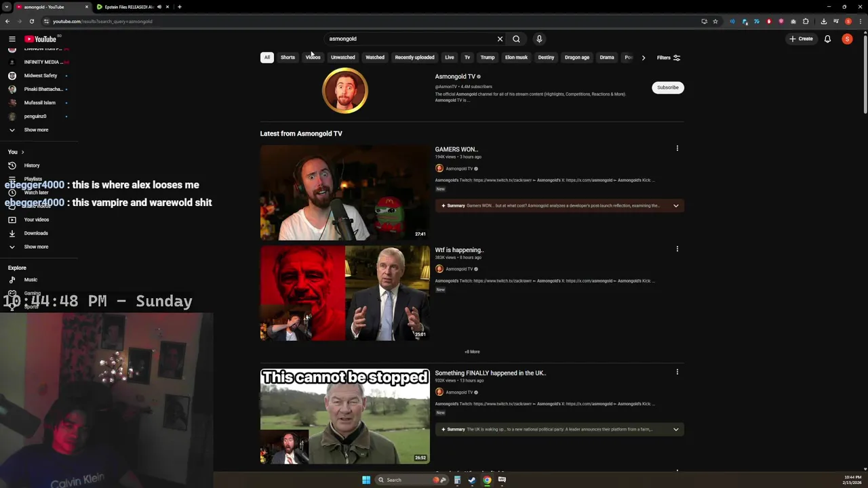
Task: Open more options for GAMERS WON video
Action: tap(677, 148)
